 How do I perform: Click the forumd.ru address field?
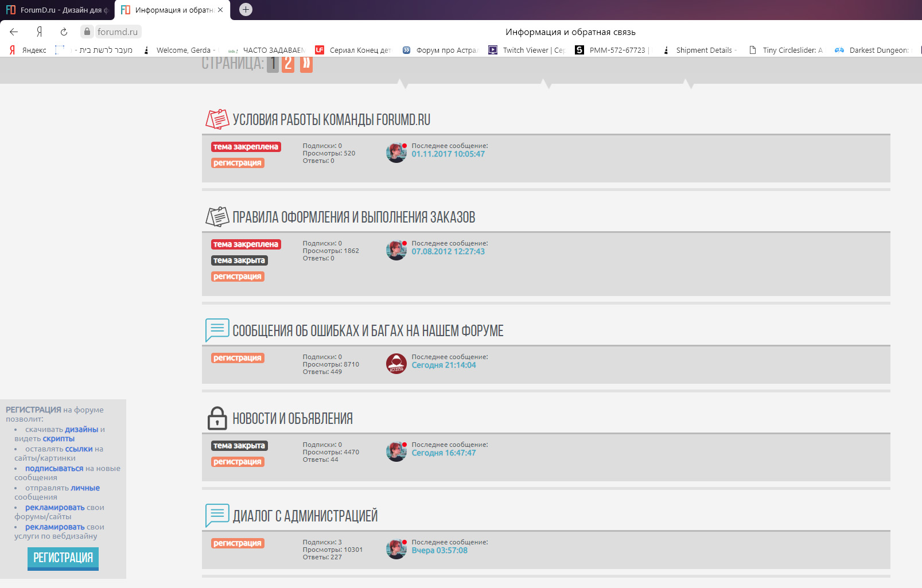[117, 32]
